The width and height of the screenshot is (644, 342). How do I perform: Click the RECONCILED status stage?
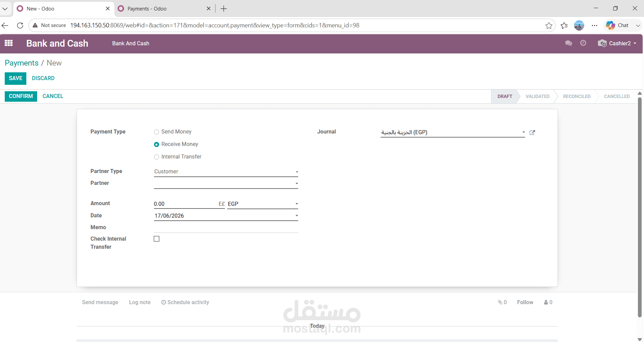(576, 96)
